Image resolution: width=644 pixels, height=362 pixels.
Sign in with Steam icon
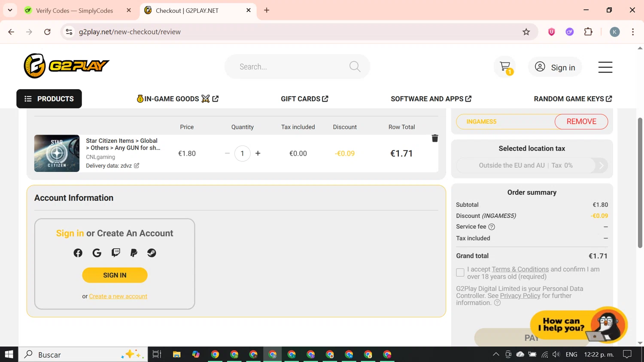point(152,253)
